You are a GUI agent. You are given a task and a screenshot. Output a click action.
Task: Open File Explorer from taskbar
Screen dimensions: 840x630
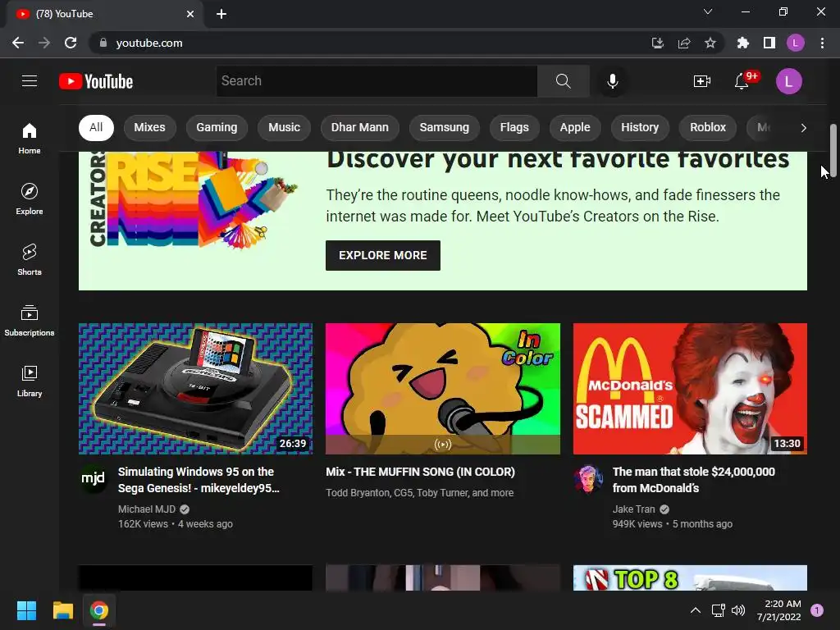[62, 610]
